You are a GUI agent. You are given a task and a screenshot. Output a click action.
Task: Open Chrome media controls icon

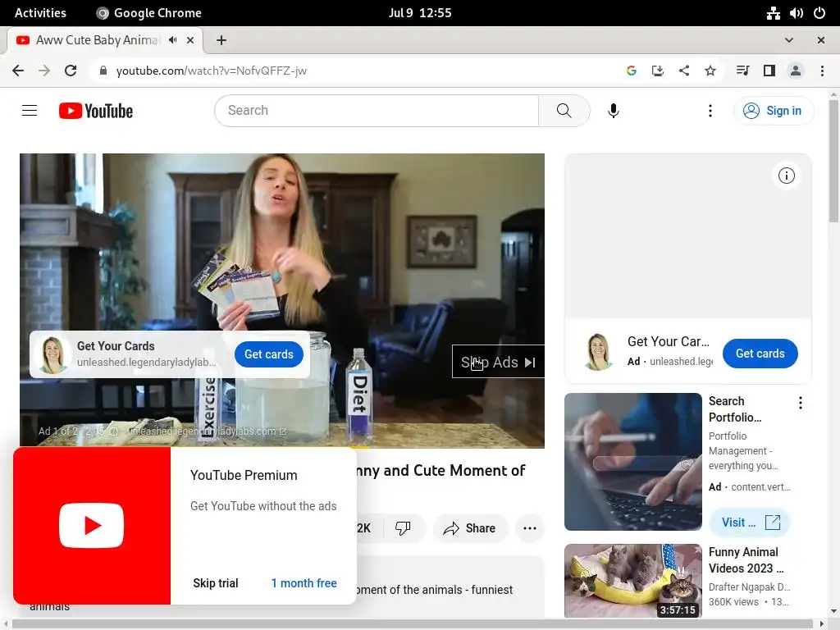pyautogui.click(x=742, y=71)
